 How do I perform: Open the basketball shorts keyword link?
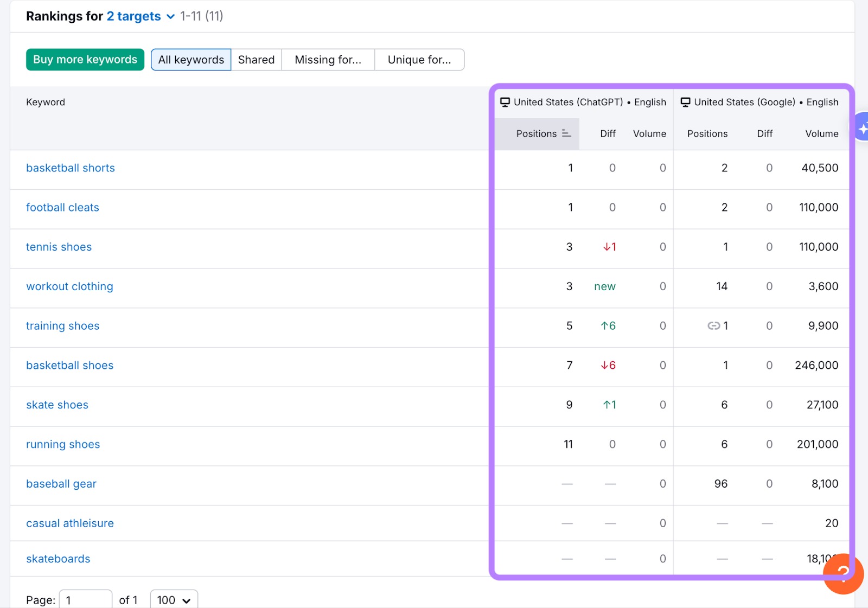71,168
